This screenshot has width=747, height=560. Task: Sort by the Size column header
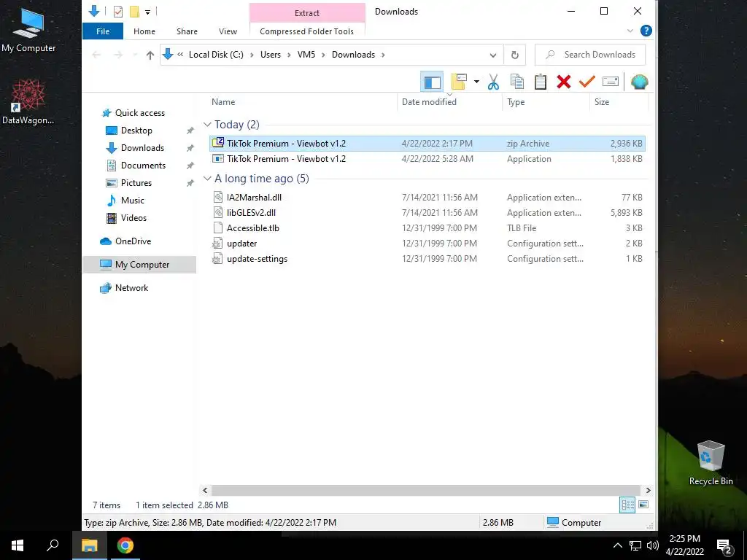point(602,102)
